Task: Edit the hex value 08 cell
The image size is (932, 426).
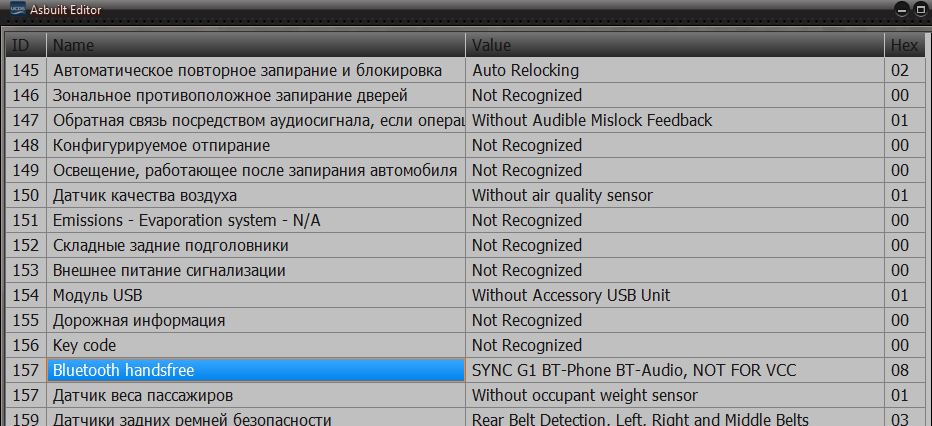Action: 900,370
